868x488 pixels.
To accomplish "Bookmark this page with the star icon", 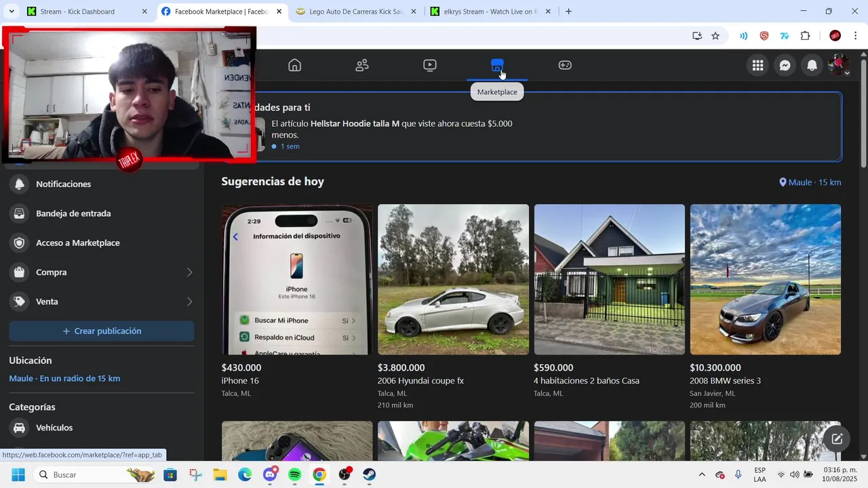I will (715, 36).
